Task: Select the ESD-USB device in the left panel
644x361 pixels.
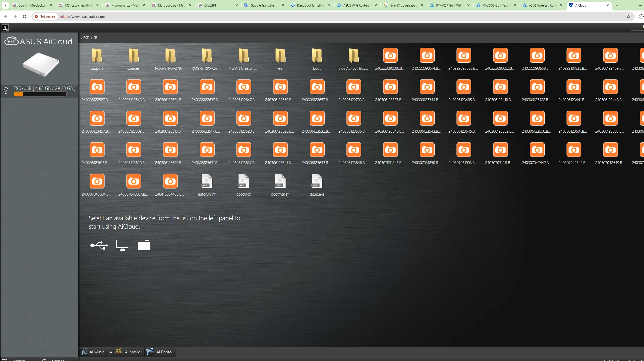Action: tap(44, 88)
